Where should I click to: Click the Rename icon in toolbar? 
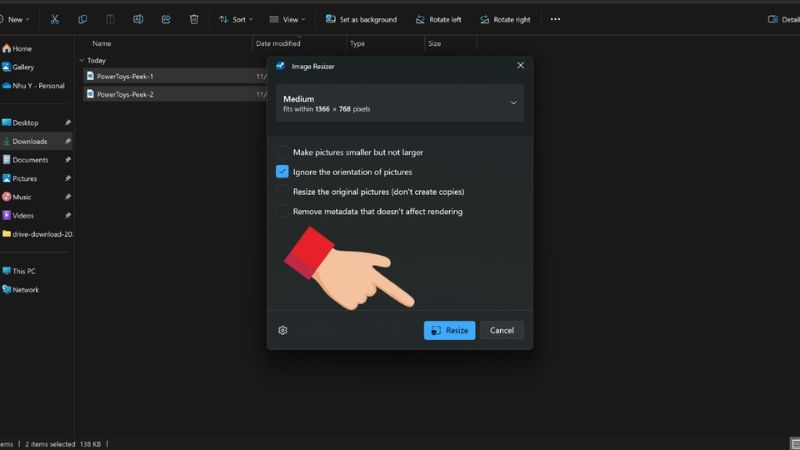[138, 19]
